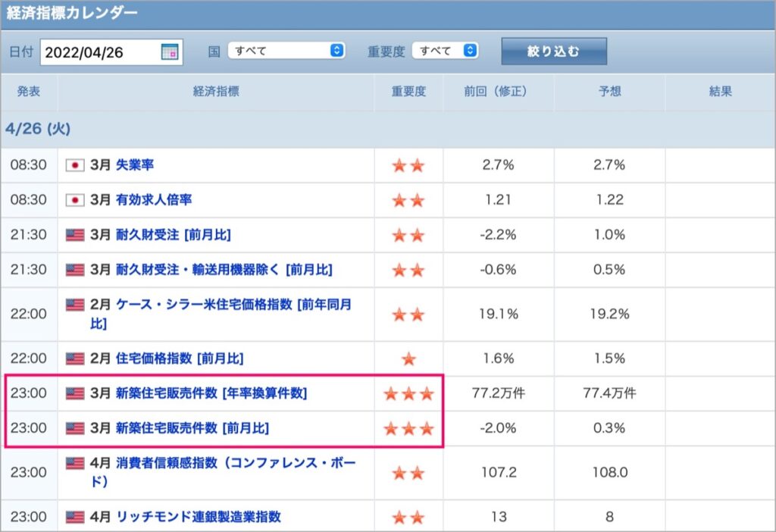
Task: Click the three-star rating for 新築住宅販売件数 [年率換算件数]
Action: tap(408, 393)
